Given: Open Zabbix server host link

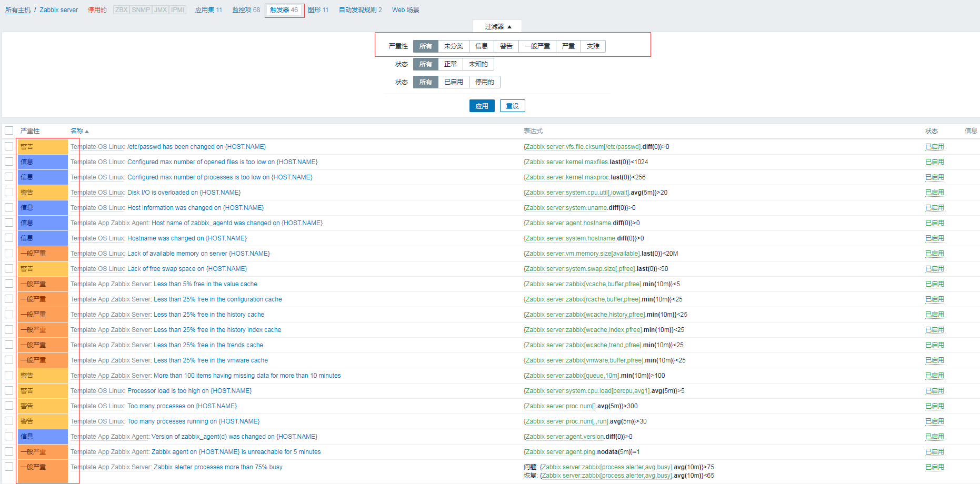Looking at the screenshot, I should click(59, 10).
